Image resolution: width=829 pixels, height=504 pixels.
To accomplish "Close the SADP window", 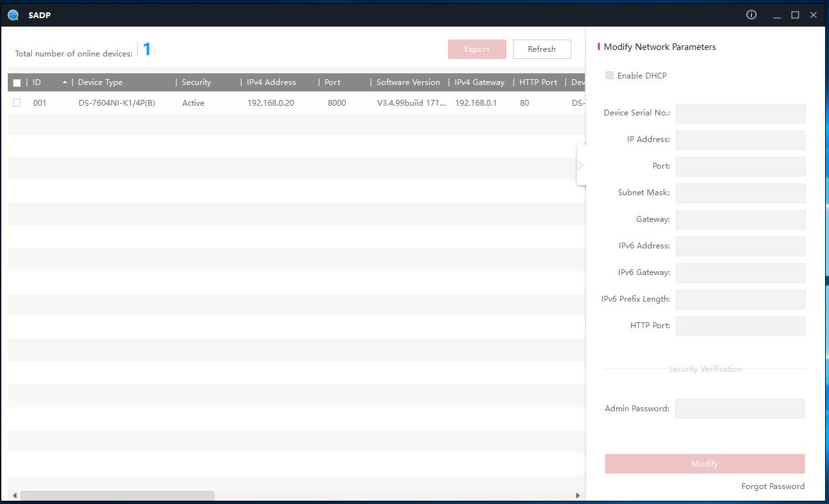I will click(x=813, y=15).
